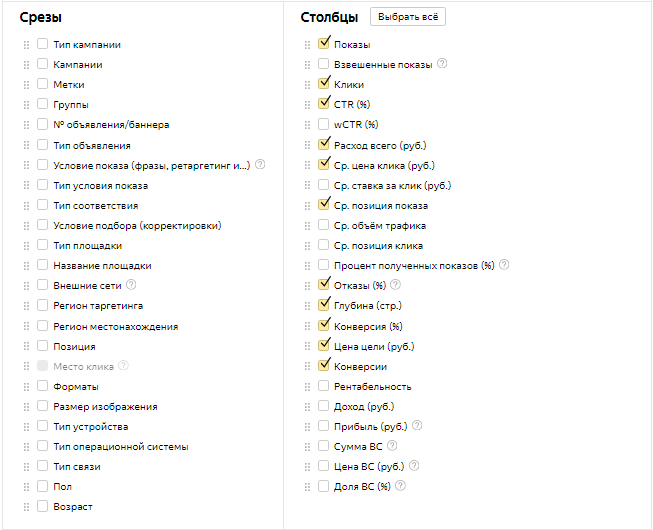
Task: Click help icon beside Условие показа
Action: click(260, 164)
